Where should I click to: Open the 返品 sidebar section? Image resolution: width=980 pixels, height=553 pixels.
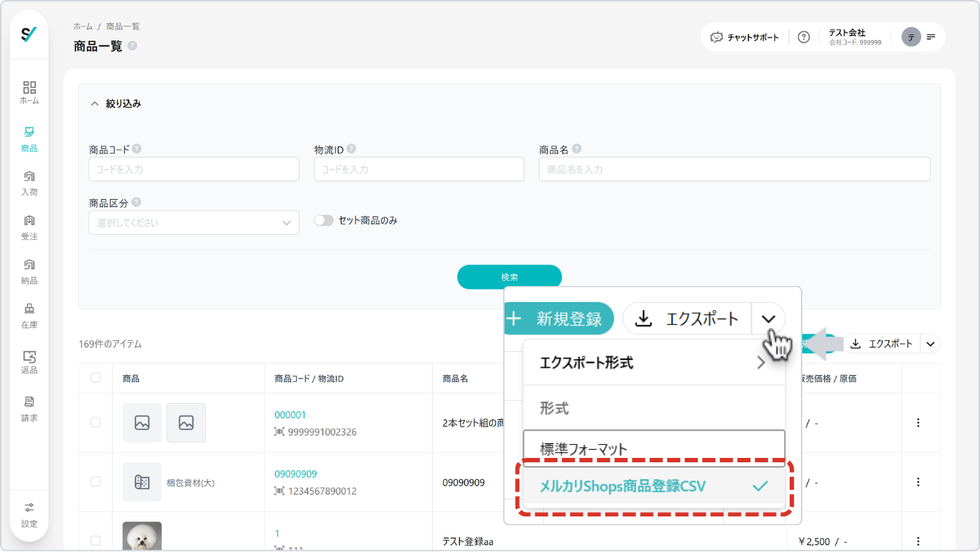pos(29,362)
